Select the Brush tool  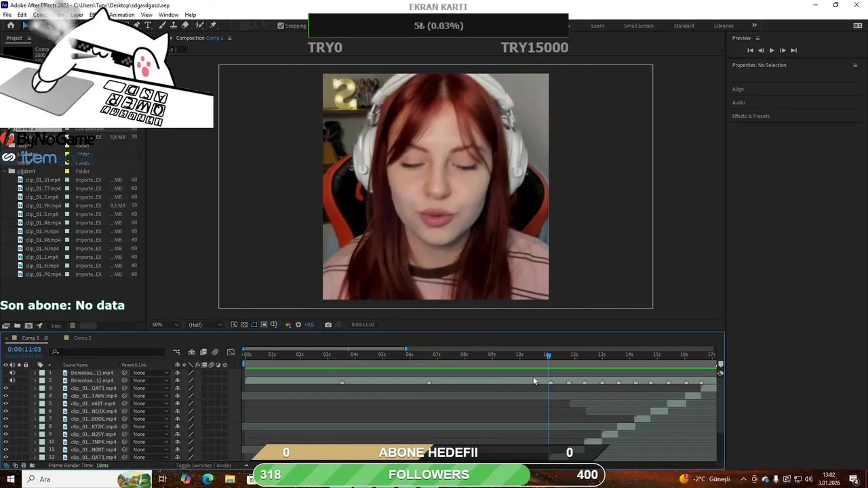pyautogui.click(x=163, y=25)
